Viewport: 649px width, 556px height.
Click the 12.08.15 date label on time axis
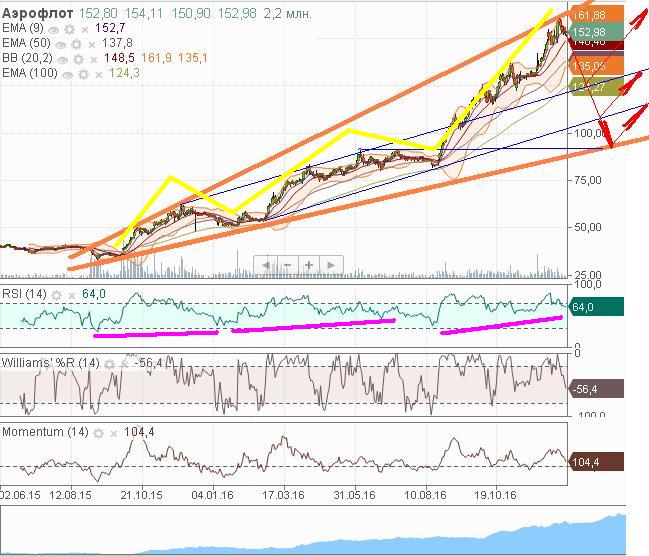[70, 495]
